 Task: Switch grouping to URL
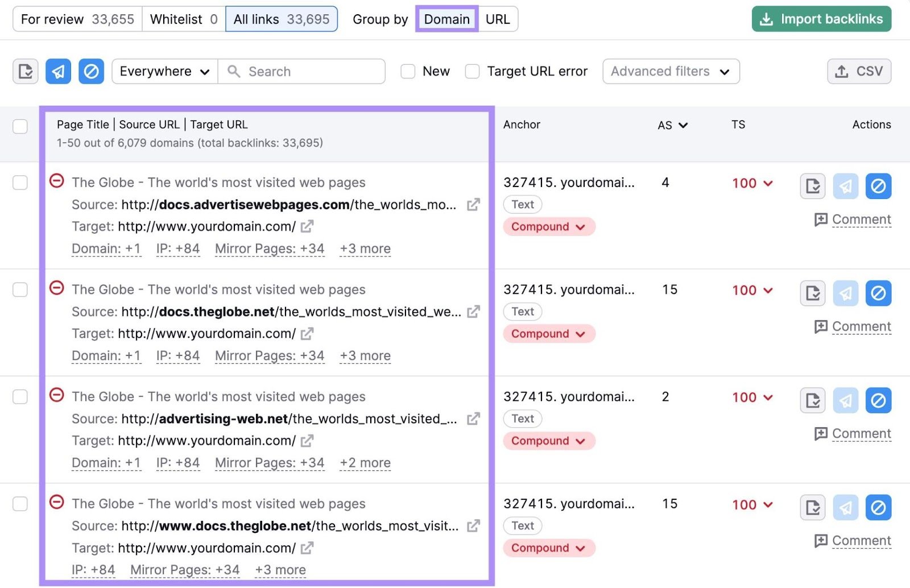(498, 19)
